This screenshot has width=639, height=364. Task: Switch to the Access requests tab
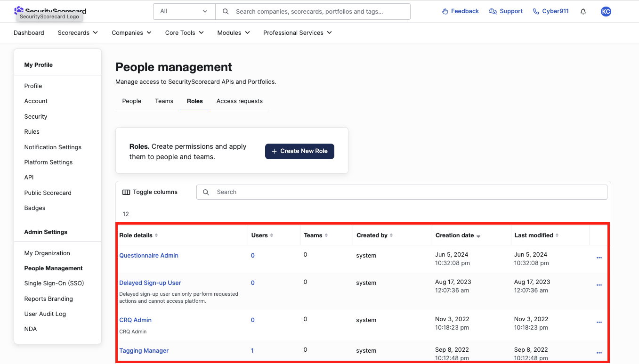click(x=240, y=101)
